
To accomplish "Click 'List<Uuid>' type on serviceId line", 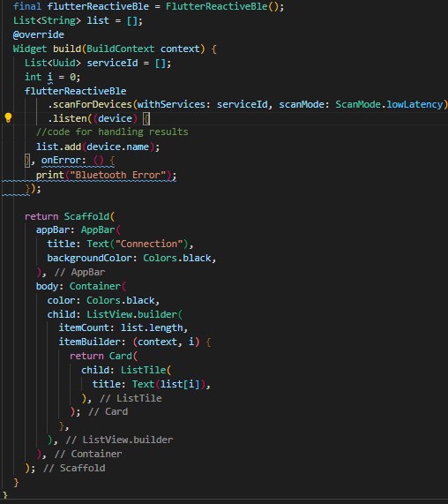I will pyautogui.click(x=53, y=63).
